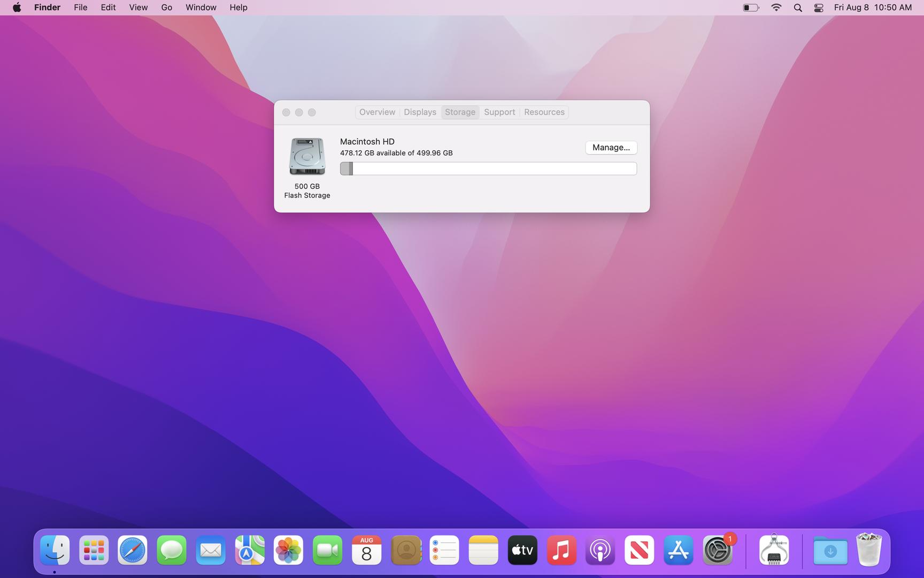Open the Window menu
The height and width of the screenshot is (578, 924).
[x=201, y=7]
